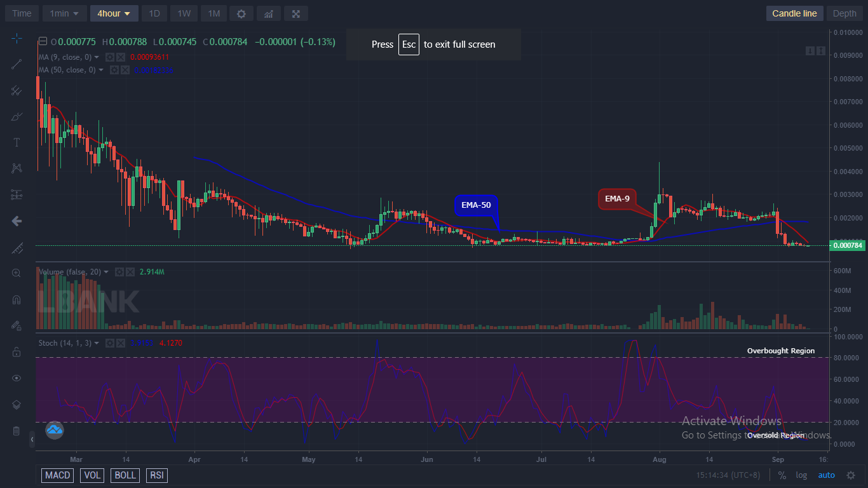This screenshot has width=868, height=488.
Task: Switch to the 1M timeframe
Action: click(x=214, y=13)
